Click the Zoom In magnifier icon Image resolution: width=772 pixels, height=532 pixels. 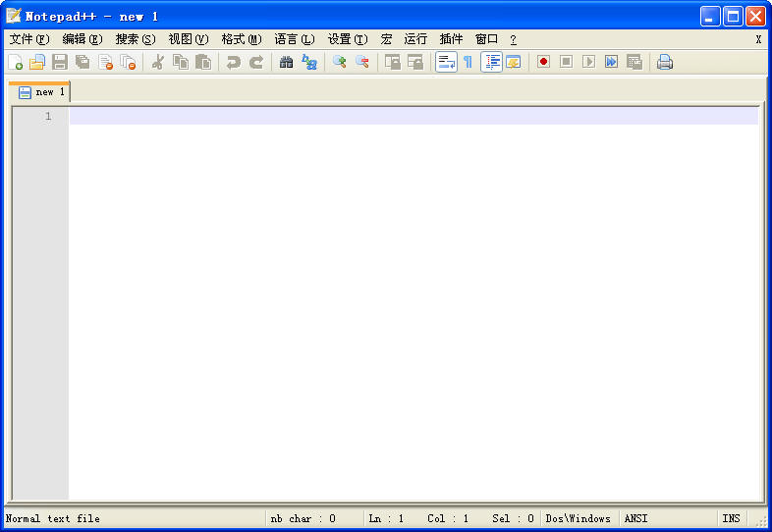[x=339, y=62]
